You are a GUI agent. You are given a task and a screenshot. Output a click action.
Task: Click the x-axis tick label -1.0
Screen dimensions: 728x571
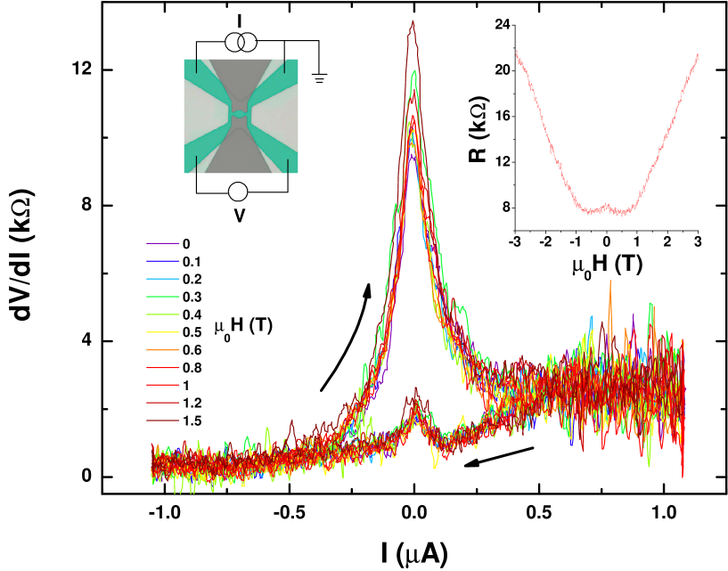[x=164, y=513]
